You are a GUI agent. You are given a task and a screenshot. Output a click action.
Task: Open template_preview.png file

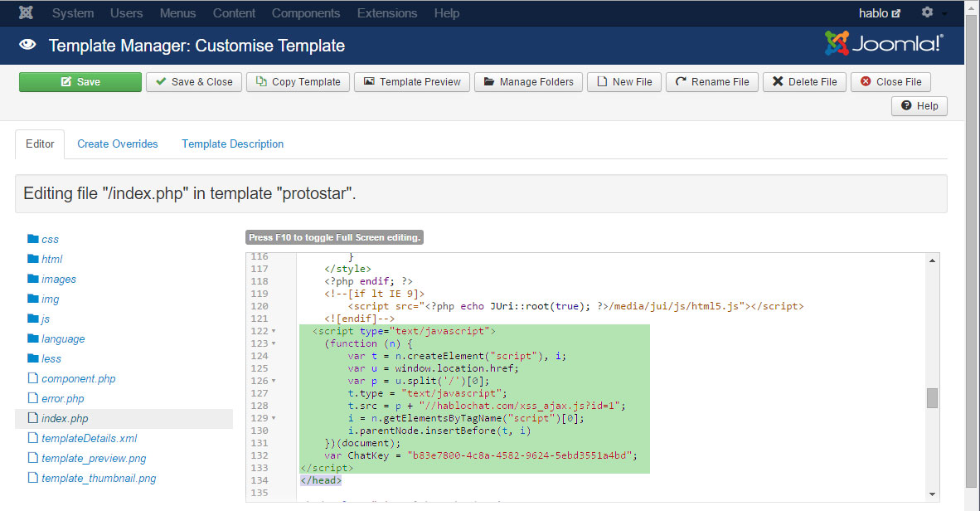(87, 459)
